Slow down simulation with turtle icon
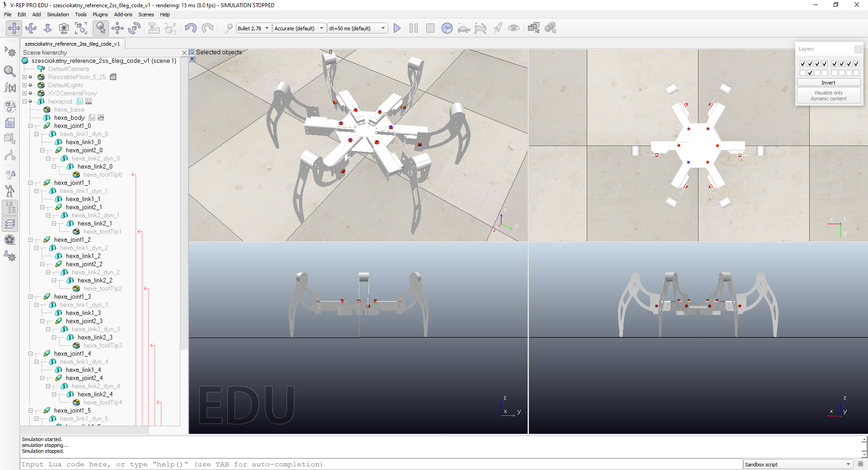 [464, 28]
